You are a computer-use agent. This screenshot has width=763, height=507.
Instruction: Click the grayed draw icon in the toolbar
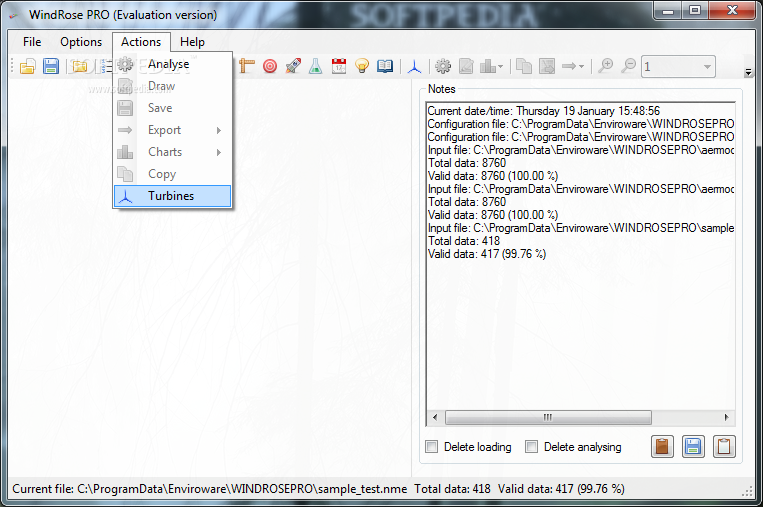point(466,66)
